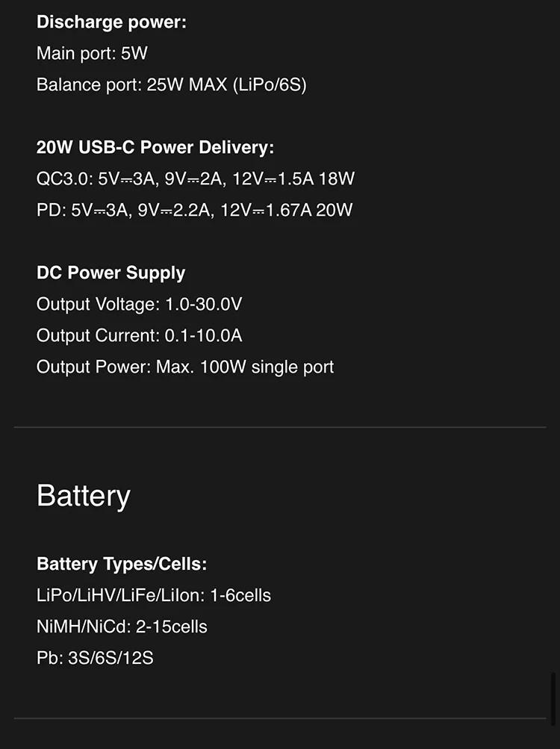
Task: Select the QC3.0 18W specification line
Action: [x=195, y=179]
